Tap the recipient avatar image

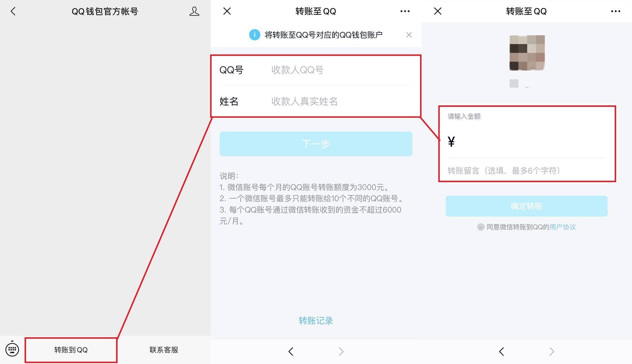pyautogui.click(x=527, y=53)
